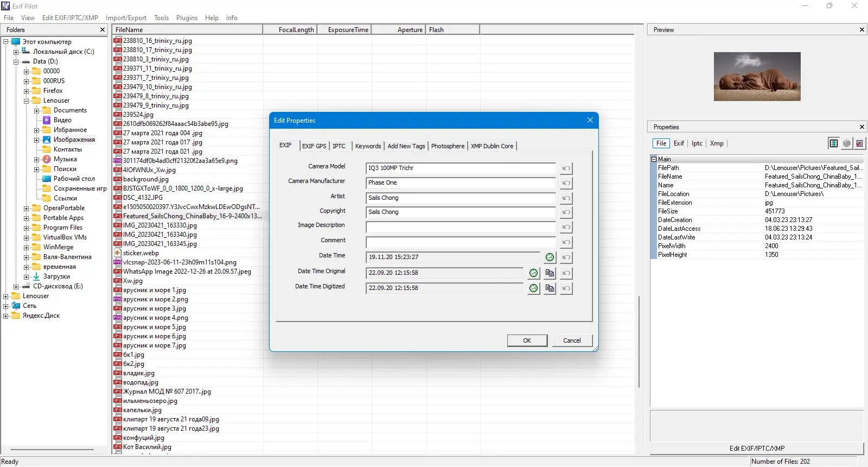
Task: Click the Comment input field
Action: point(461,242)
